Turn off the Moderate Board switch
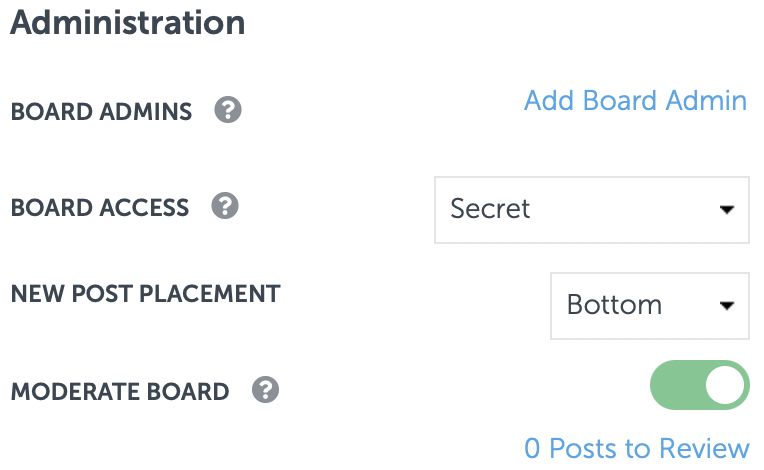This screenshot has width=764, height=470. [x=699, y=385]
